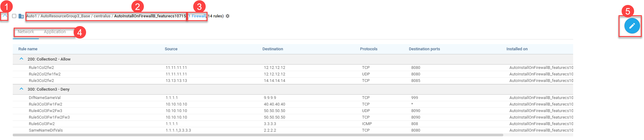Click AutoInstallOnFirewallB_featurecs10715 policy name

tap(150, 16)
